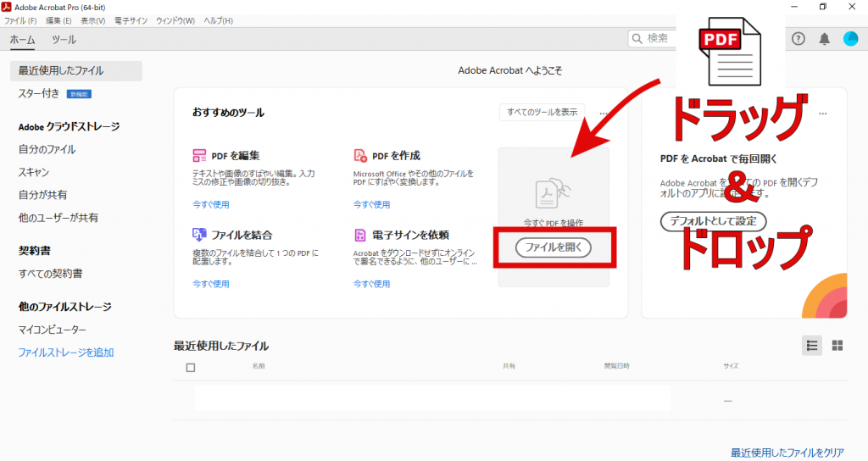The height and width of the screenshot is (461, 868).
Task: Click the blue user profile avatar
Action: click(850, 39)
